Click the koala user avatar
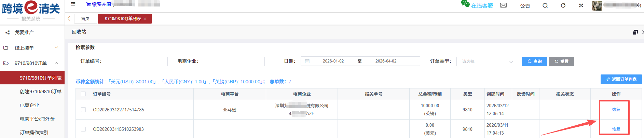Image resolution: width=644 pixels, height=138 pixels. (x=597, y=5)
